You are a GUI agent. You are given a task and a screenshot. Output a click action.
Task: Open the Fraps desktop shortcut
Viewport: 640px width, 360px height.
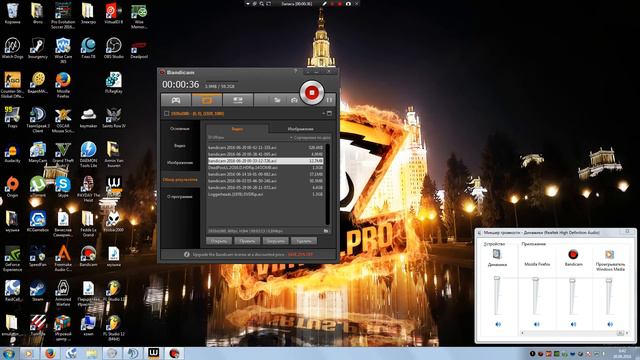coord(12,117)
